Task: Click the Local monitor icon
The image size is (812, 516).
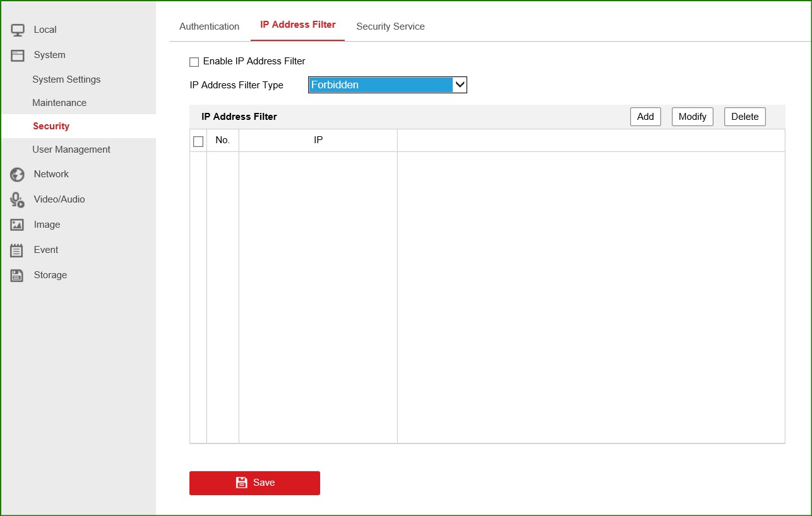Action: (x=17, y=30)
